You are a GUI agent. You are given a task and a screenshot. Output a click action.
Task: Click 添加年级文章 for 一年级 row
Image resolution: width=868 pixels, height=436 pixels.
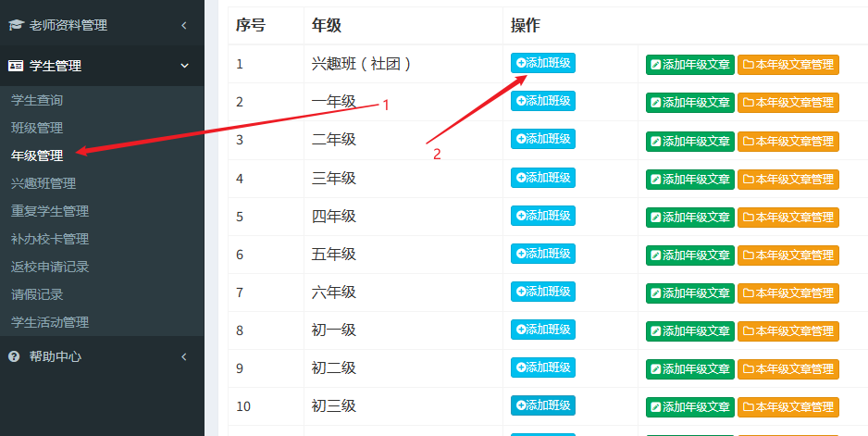[690, 103]
